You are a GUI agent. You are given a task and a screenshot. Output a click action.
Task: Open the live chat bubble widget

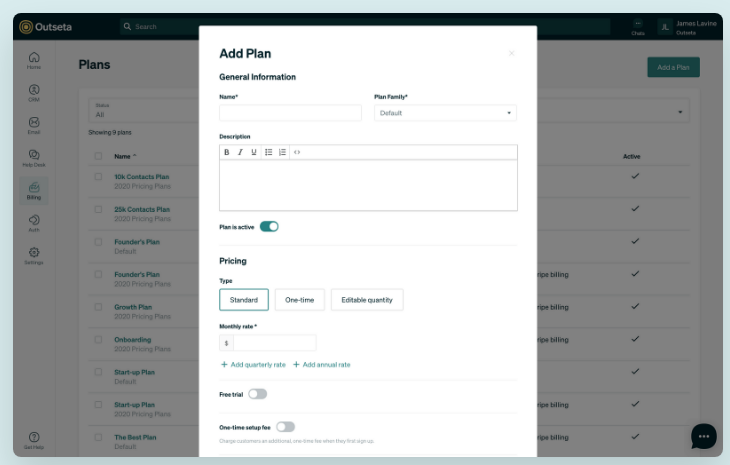click(x=704, y=436)
